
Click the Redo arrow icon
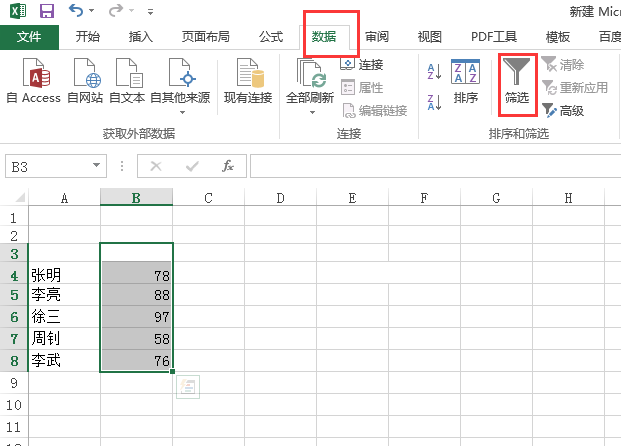(x=116, y=11)
